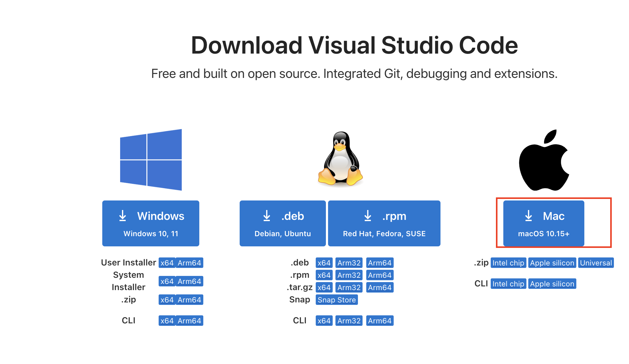Click the download arrow on the Windows button
Screen dimensions: 629x364
[x=123, y=216]
